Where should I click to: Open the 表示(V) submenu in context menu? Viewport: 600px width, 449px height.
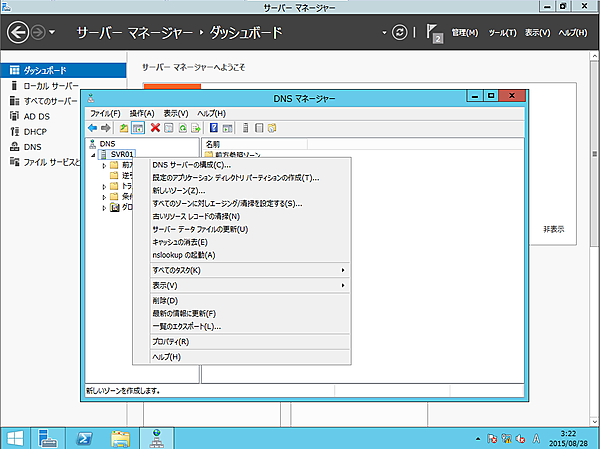click(250, 286)
